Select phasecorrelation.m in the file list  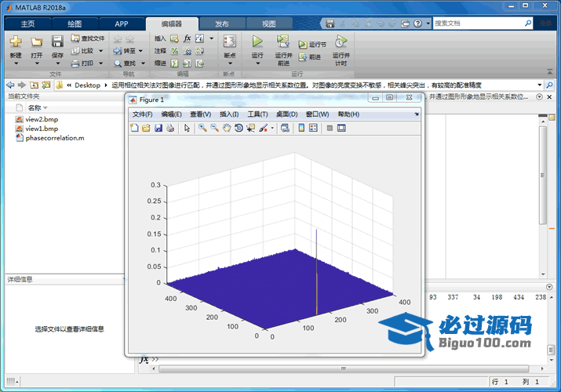(x=54, y=137)
